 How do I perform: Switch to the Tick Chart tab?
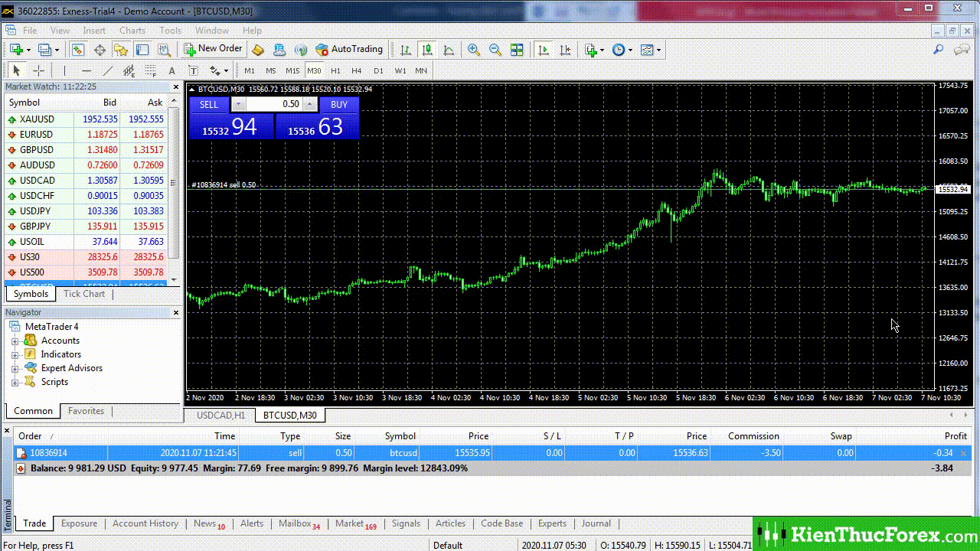pos(84,294)
